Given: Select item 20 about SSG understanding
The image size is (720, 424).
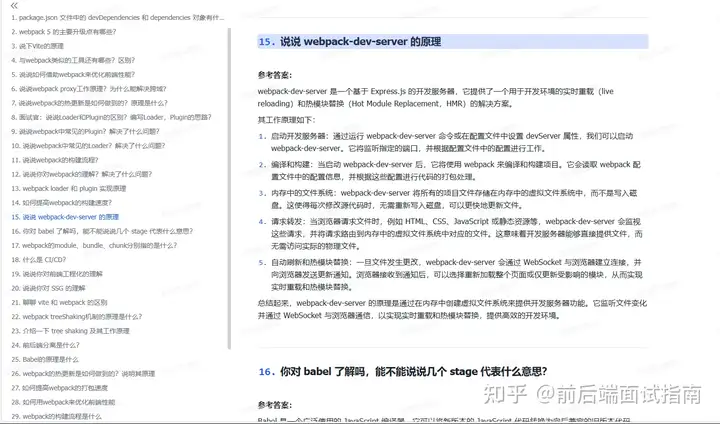Looking at the screenshot, I should [x=68, y=287].
